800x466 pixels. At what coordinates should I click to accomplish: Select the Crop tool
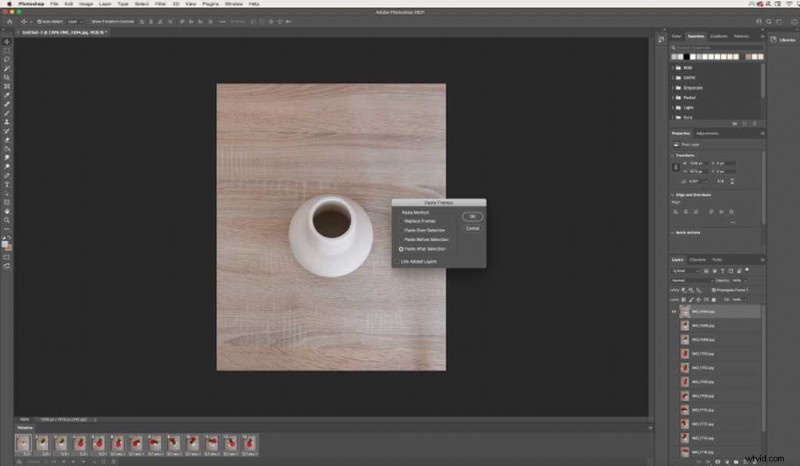pos(7,78)
